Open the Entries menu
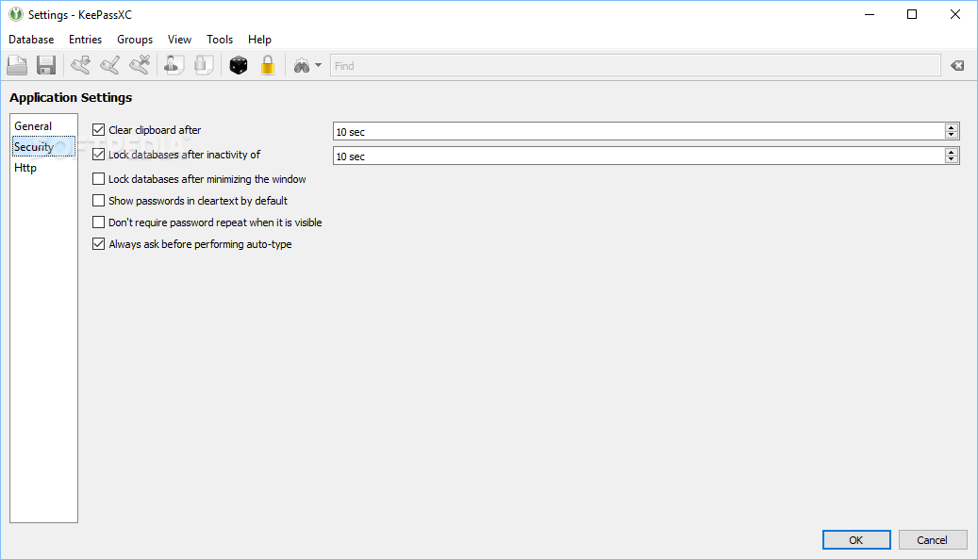 coord(86,40)
